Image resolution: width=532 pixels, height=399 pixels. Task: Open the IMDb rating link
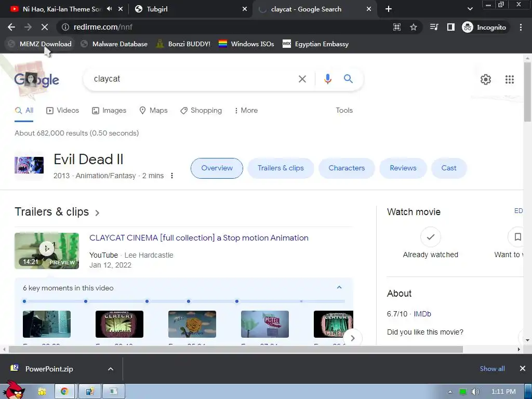pyautogui.click(x=422, y=314)
